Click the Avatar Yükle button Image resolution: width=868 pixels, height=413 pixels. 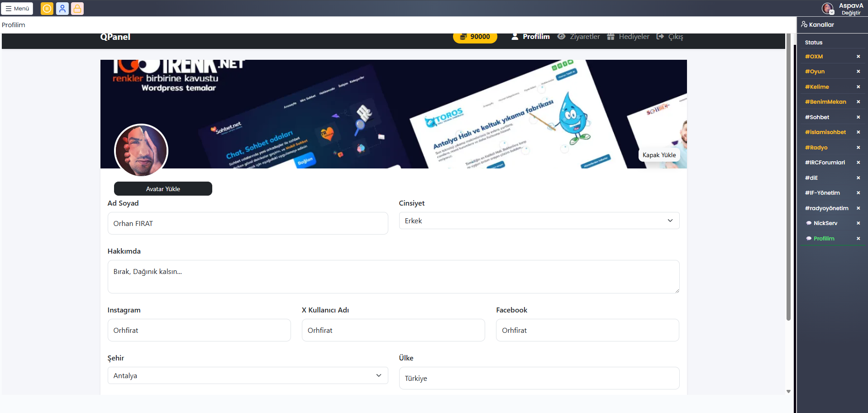163,189
